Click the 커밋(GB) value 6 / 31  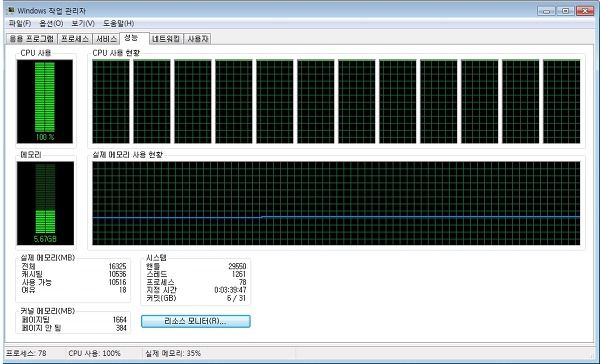pos(236,298)
